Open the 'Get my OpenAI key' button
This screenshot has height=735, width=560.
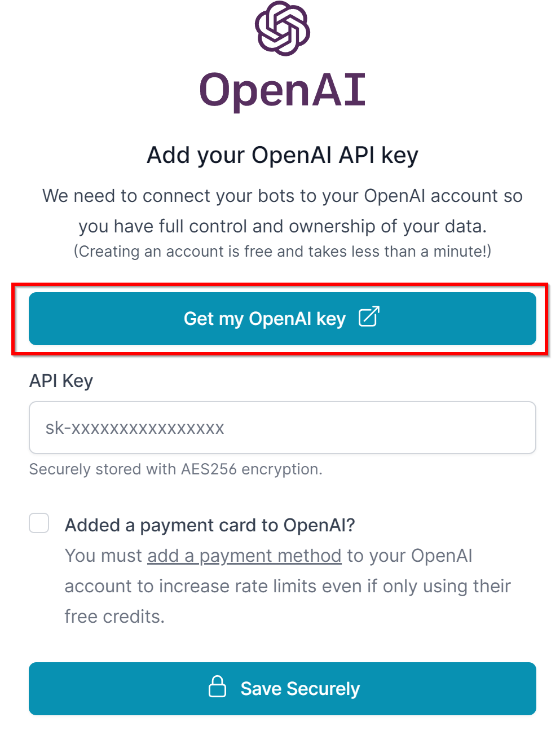(x=283, y=319)
